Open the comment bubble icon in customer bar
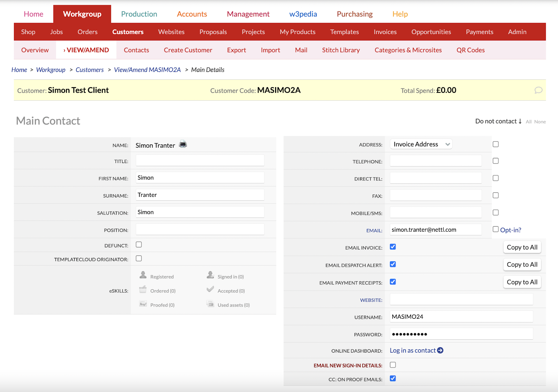The image size is (558, 392). click(538, 90)
